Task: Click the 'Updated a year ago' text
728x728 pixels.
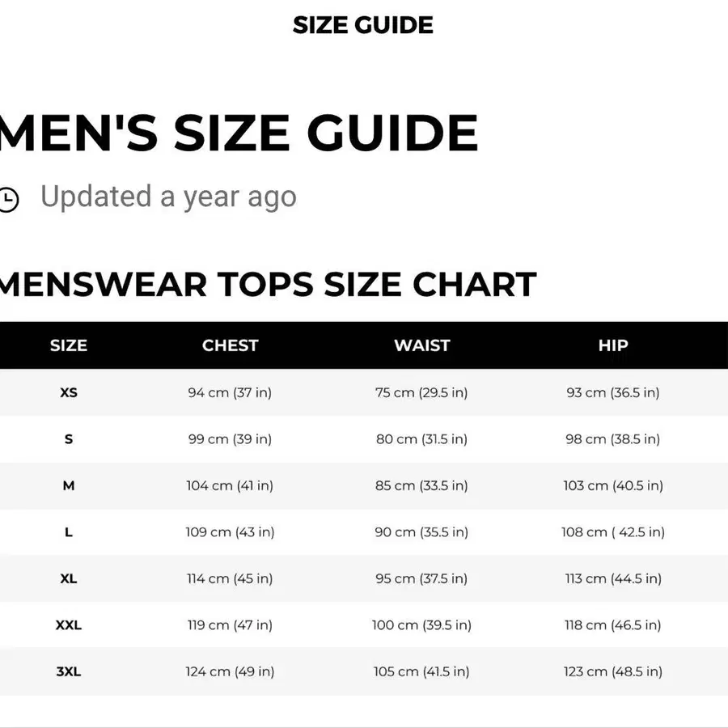Action: (x=168, y=197)
